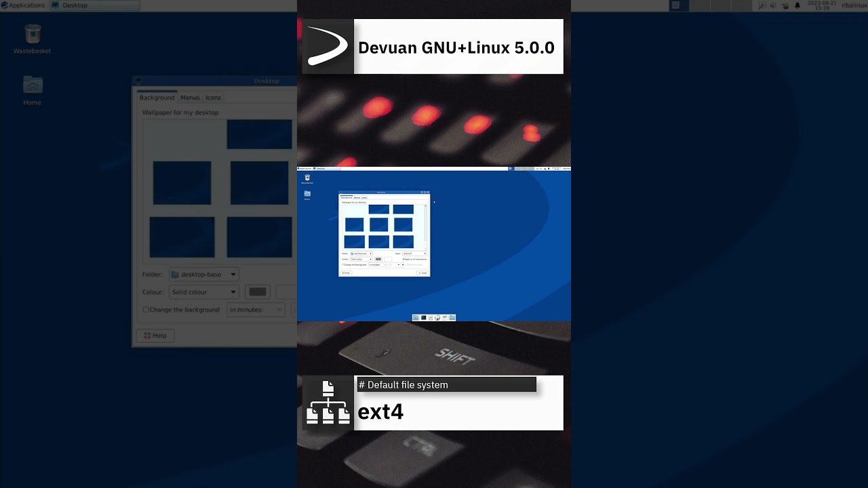The image size is (868, 488).
Task: Expand the Style dropdown in small center dialog
Action: (x=414, y=253)
